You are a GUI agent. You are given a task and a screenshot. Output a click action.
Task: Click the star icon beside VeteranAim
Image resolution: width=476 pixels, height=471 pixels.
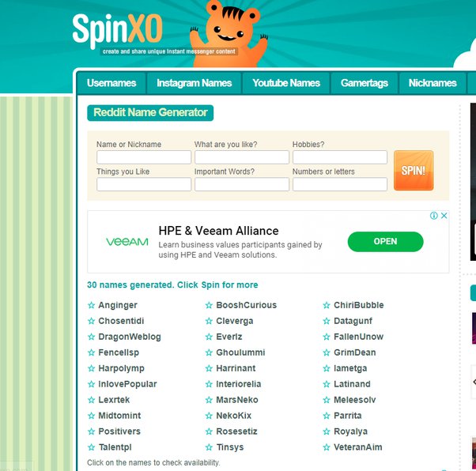[x=327, y=447]
